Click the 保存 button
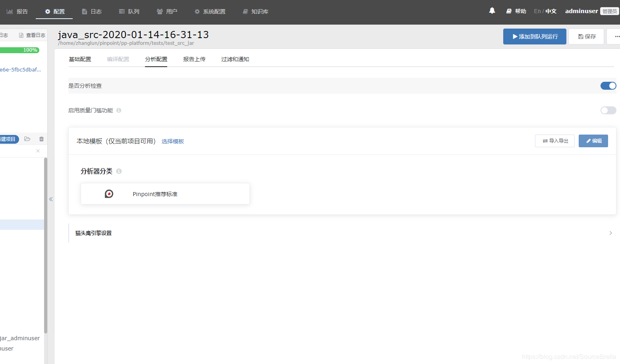This screenshot has width=620, height=364. pos(586,37)
